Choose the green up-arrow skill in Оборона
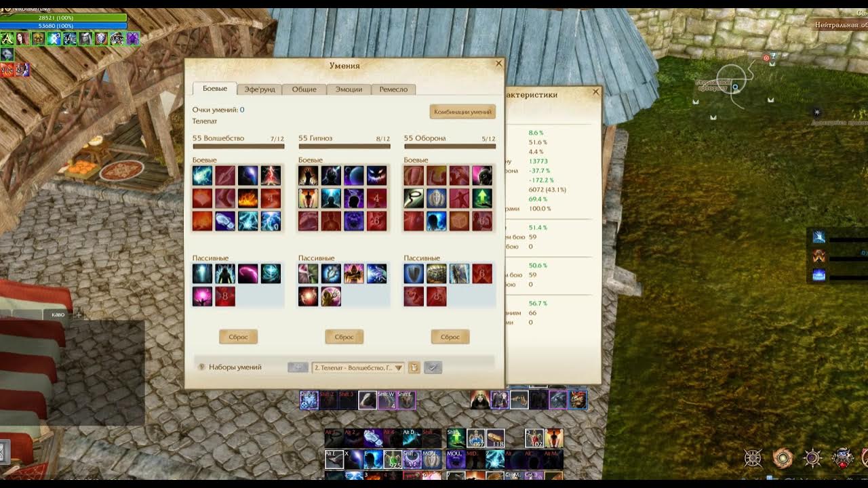868x488 pixels. 482,199
